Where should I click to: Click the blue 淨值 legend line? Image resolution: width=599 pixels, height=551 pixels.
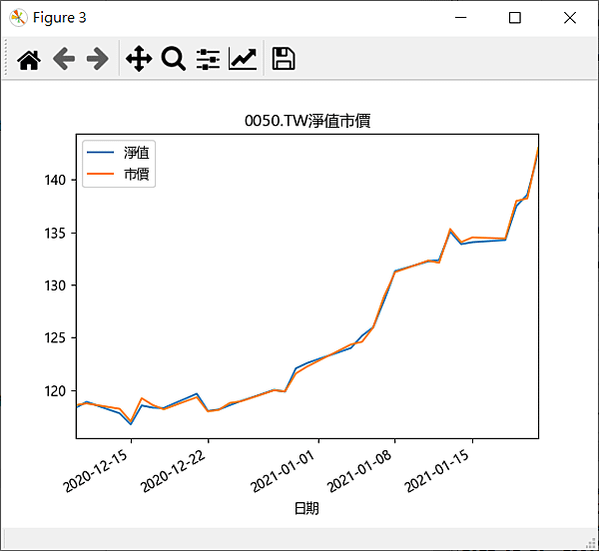coord(100,152)
